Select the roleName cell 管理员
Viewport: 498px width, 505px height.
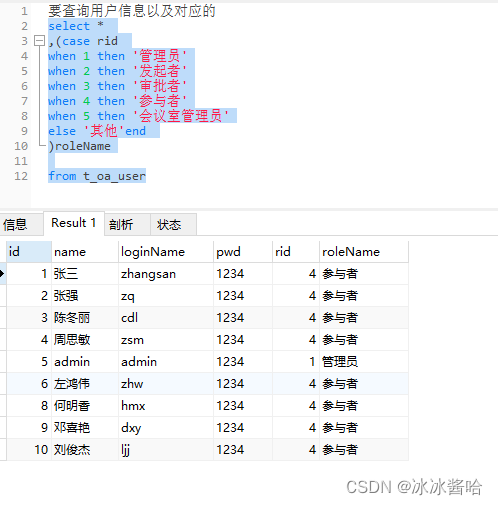tap(364, 362)
